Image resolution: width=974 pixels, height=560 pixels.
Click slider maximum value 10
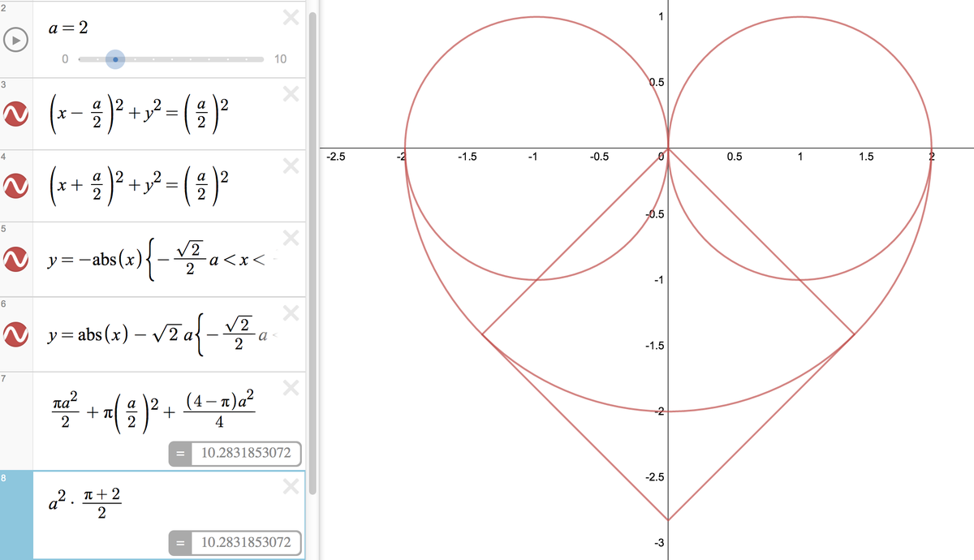point(280,59)
